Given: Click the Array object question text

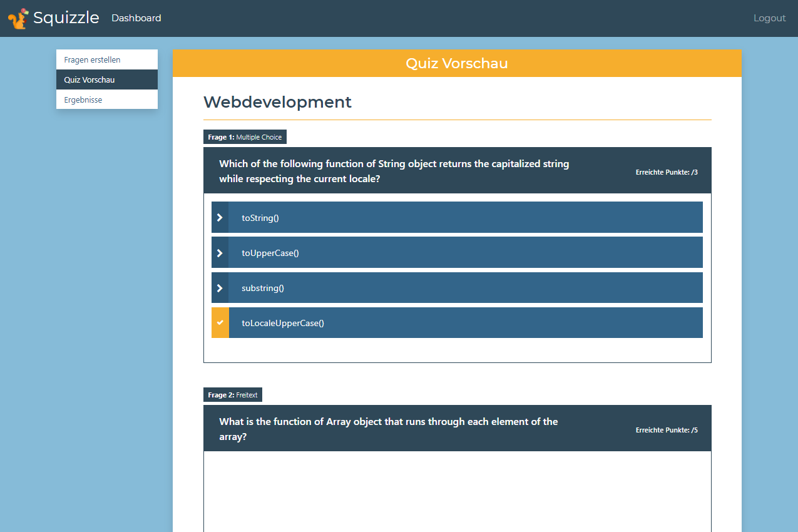Looking at the screenshot, I should point(389,429).
